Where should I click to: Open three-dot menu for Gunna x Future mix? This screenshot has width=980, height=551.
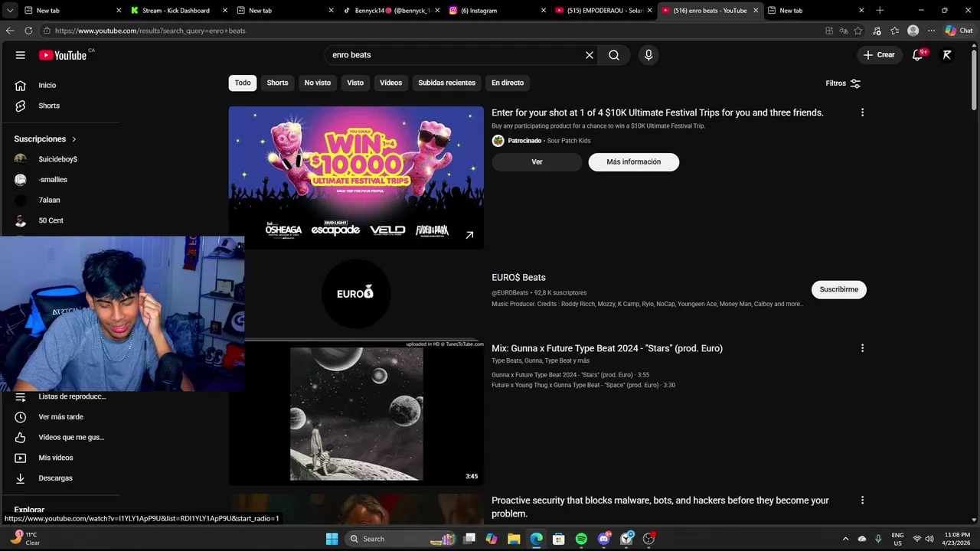click(862, 348)
